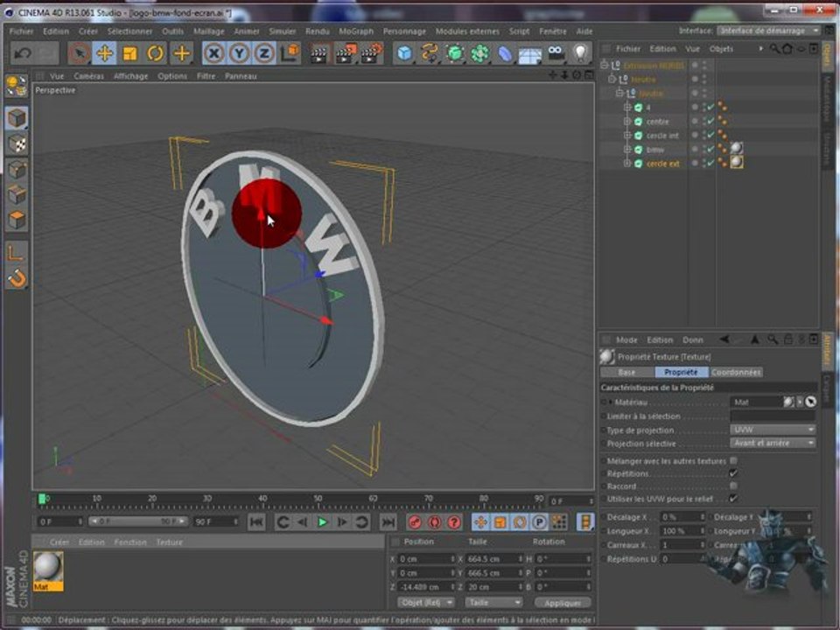Toggle Mélanger avec les autres textures
Image resolution: width=840 pixels, height=630 pixels.
coord(733,460)
